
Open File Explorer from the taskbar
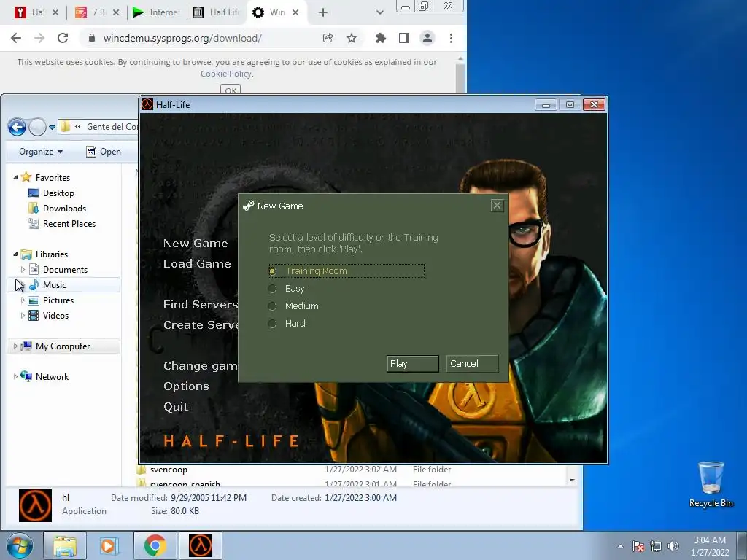click(x=65, y=545)
